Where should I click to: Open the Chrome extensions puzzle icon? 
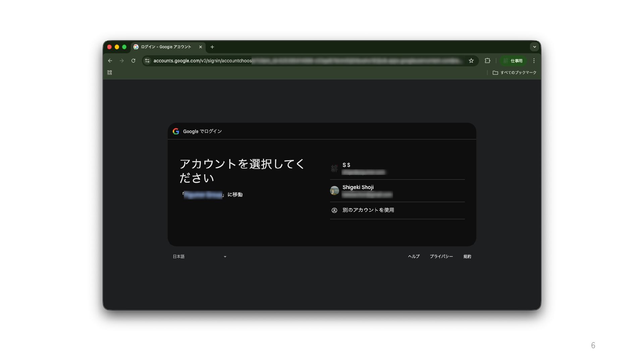tap(487, 61)
